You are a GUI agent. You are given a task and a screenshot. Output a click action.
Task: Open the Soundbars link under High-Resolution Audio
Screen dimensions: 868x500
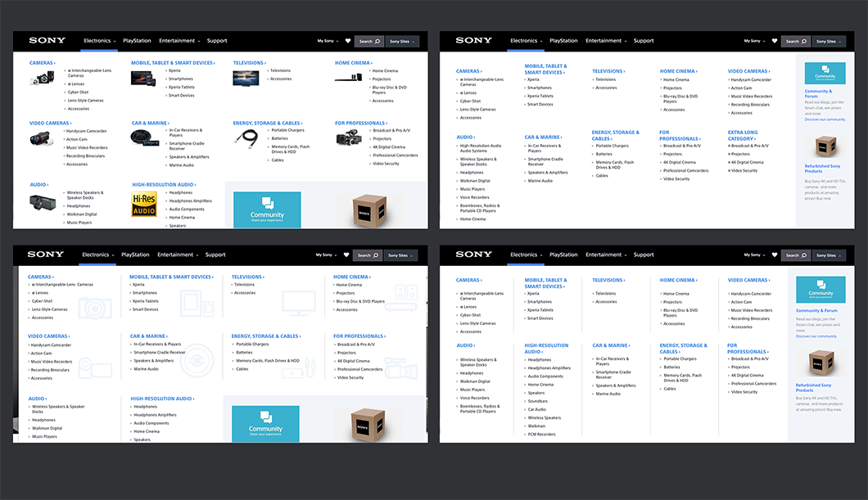(537, 401)
